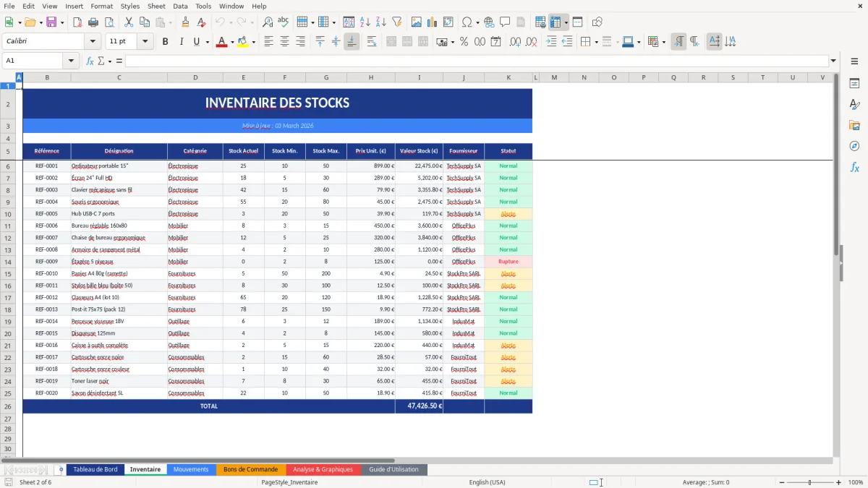Open the Tableau de Bord sheet
Image resolution: width=868 pixels, height=488 pixels.
coord(95,469)
